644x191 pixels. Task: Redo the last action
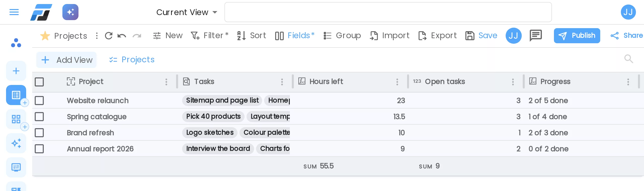point(137,36)
